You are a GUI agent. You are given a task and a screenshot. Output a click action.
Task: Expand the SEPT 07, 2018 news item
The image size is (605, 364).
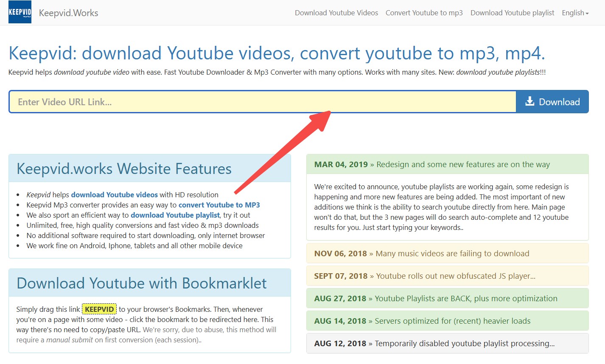click(447, 276)
